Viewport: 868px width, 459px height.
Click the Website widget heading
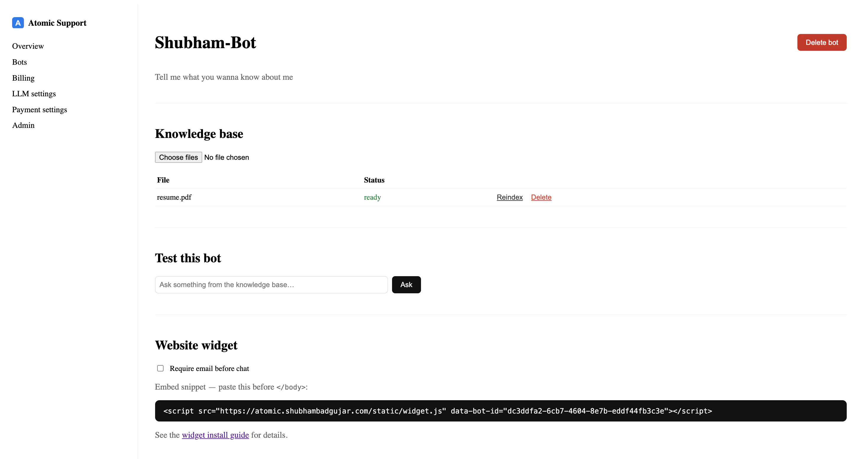tap(196, 345)
